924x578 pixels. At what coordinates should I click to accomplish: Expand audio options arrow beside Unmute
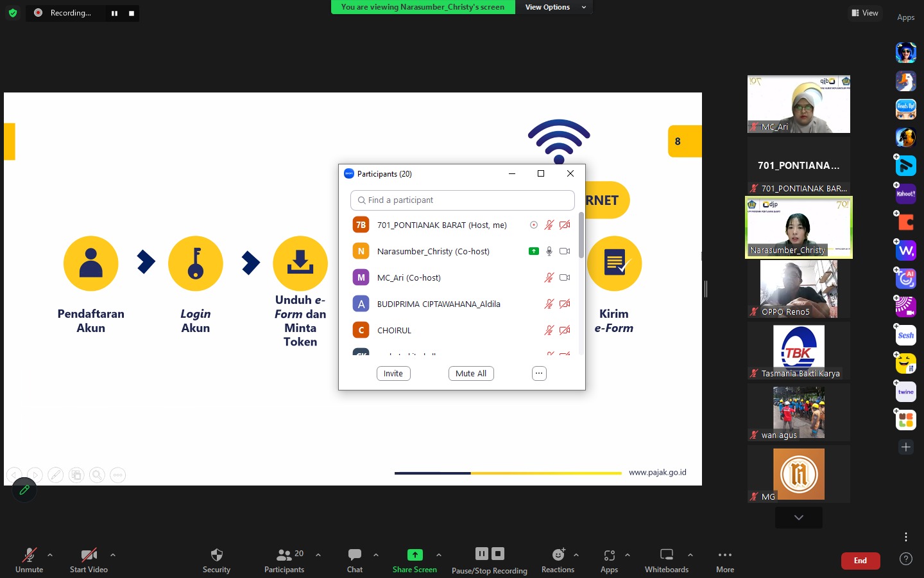point(50,555)
